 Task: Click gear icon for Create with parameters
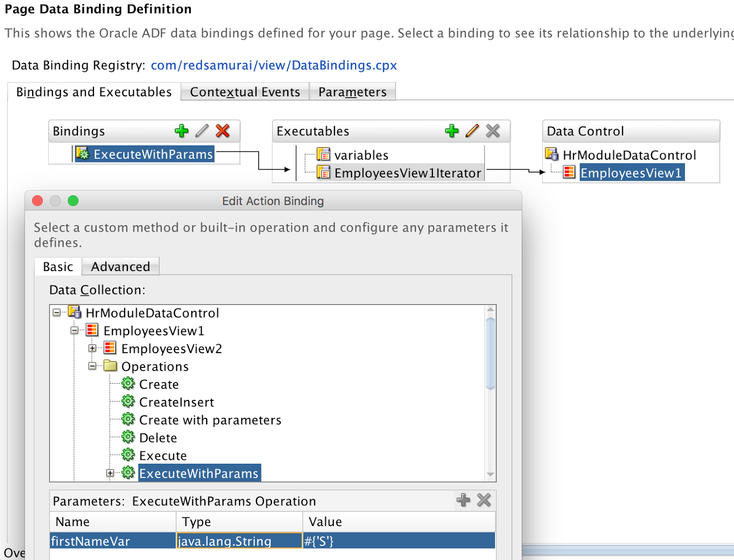point(128,419)
